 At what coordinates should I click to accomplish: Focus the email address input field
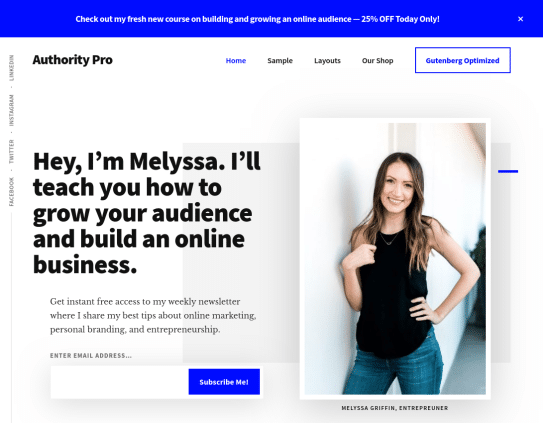[x=119, y=382]
